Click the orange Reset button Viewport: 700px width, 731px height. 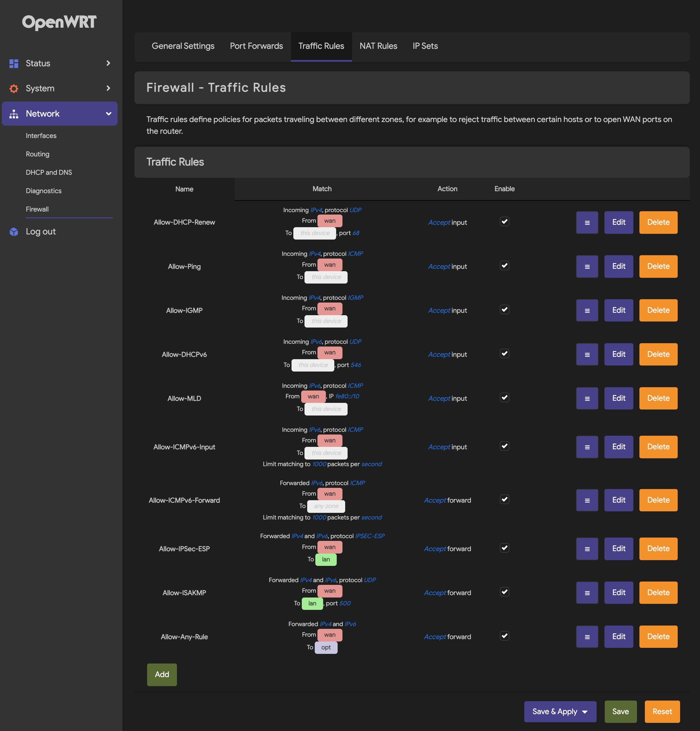click(x=662, y=712)
